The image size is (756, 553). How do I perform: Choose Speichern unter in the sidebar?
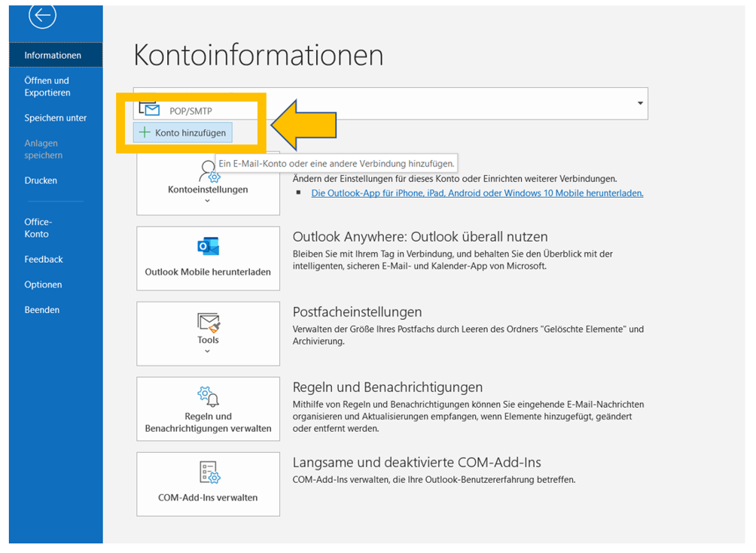[56, 118]
